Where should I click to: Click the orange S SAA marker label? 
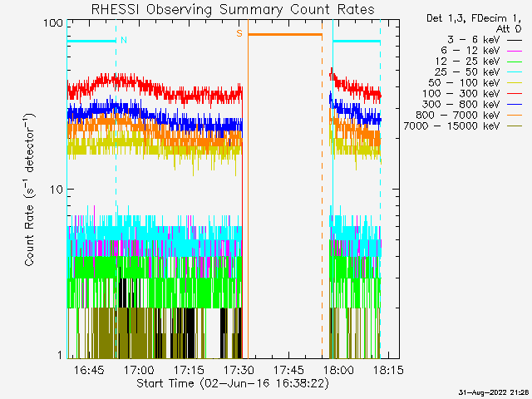pos(239,33)
